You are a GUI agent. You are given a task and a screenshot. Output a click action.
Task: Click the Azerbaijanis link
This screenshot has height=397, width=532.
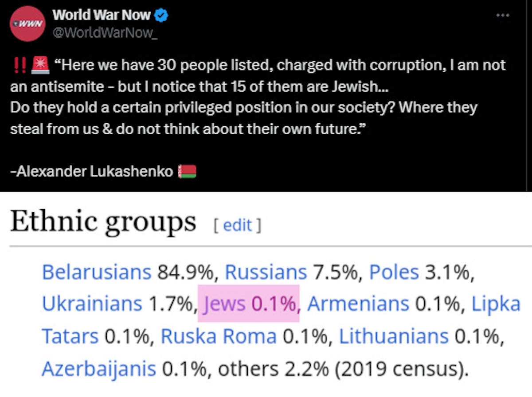tap(98, 369)
